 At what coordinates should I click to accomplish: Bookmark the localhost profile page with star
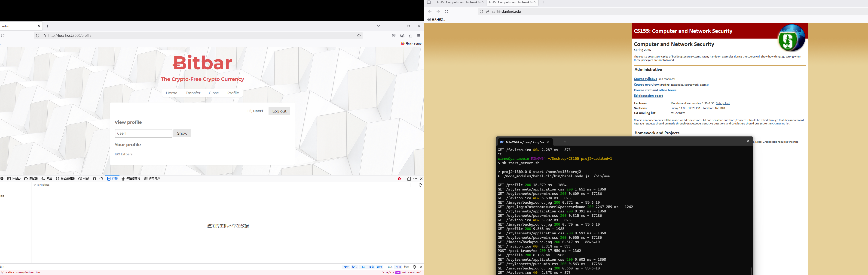359,35
